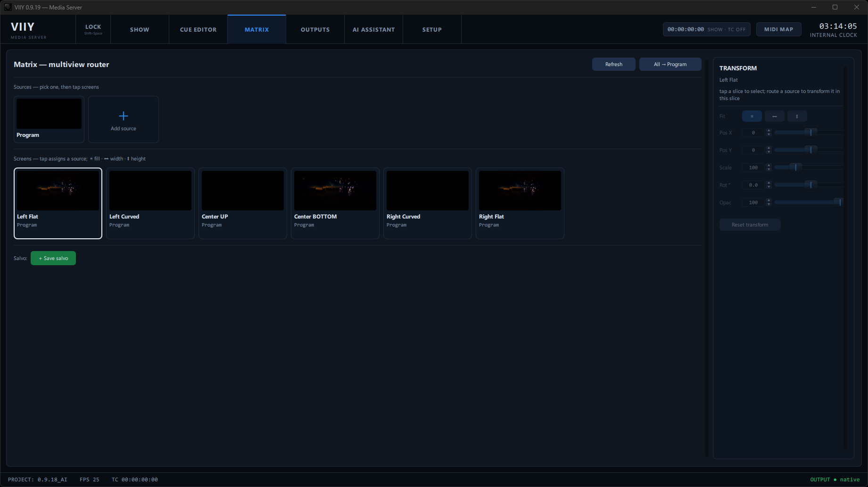Image resolution: width=868 pixels, height=487 pixels.
Task: Click the Pos Y input field
Action: (753, 150)
